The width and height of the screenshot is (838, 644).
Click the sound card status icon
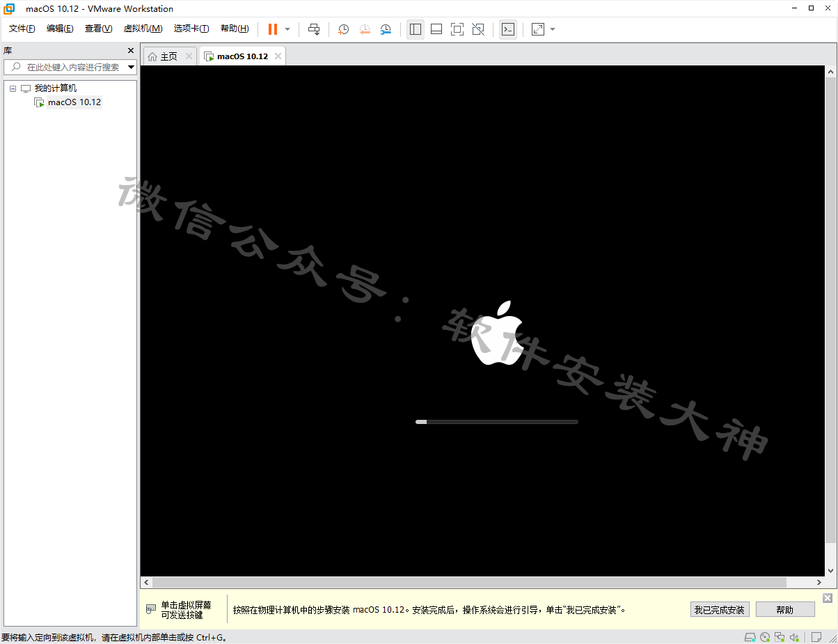tap(794, 637)
